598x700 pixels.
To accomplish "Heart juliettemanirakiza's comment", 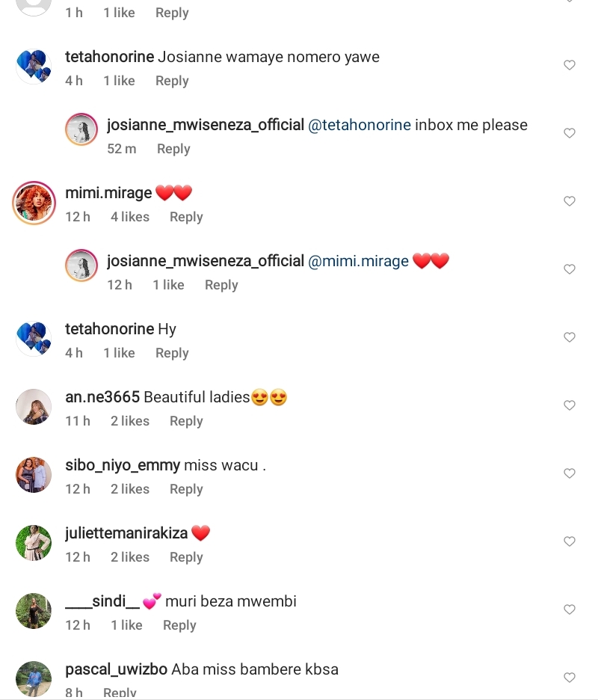I will pyautogui.click(x=570, y=541).
